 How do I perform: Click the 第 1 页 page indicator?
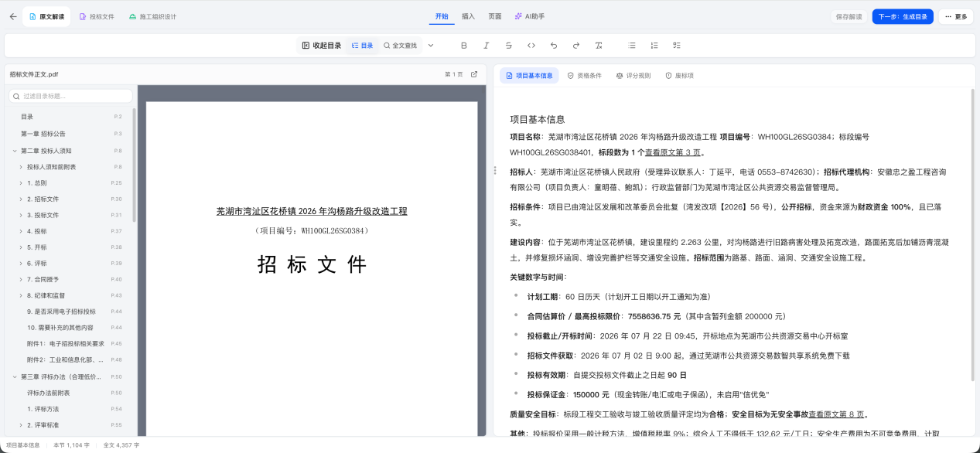click(x=454, y=74)
